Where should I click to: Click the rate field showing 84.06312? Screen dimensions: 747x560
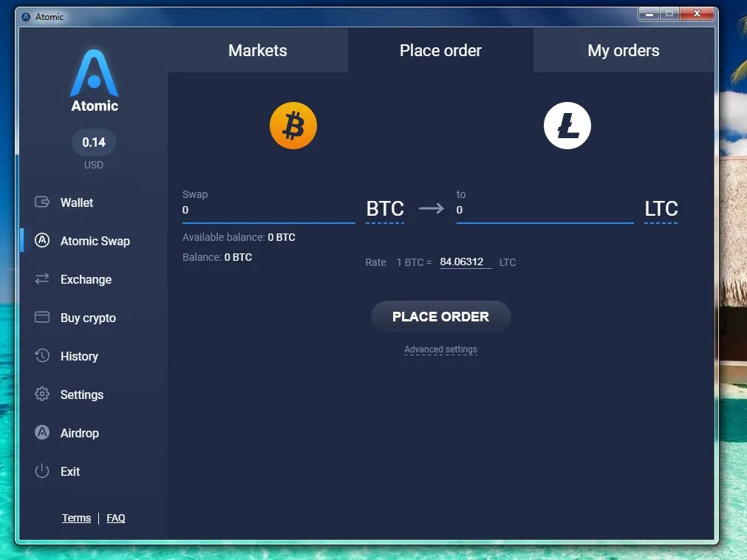tap(465, 262)
